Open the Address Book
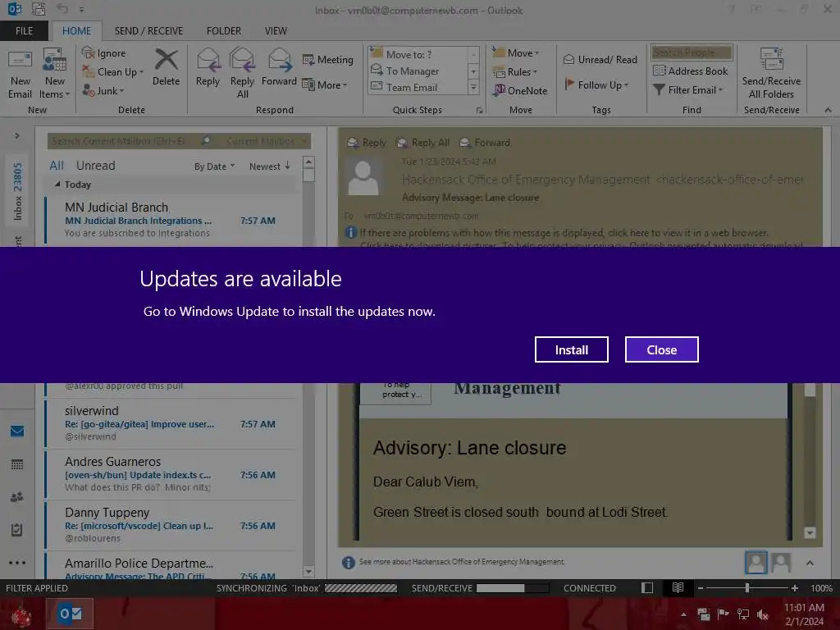This screenshot has height=630, width=840. coord(691,71)
